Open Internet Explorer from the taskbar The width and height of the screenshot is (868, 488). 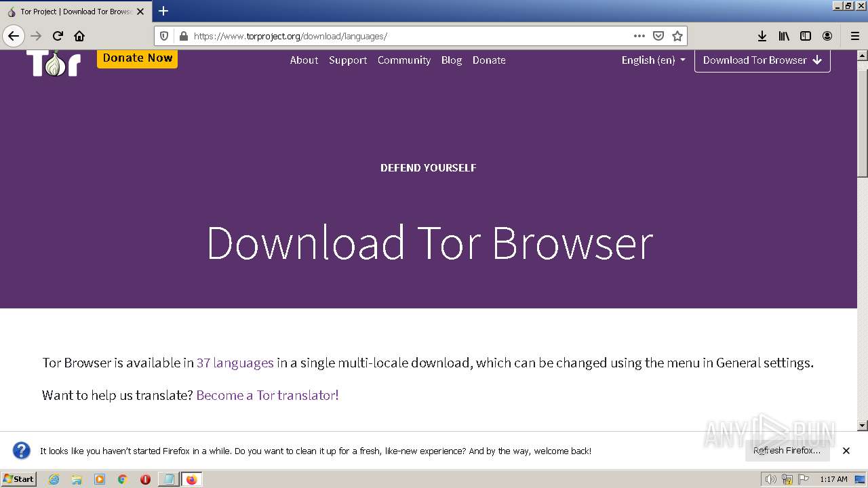coord(54,479)
